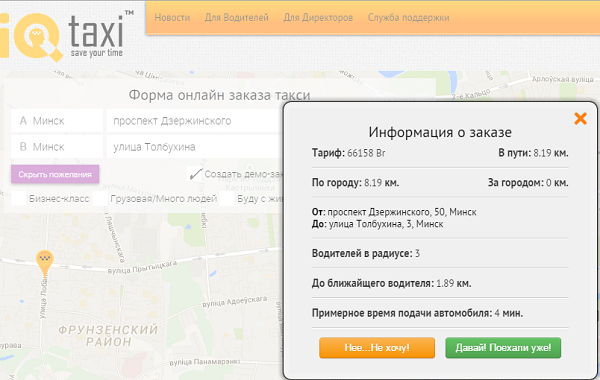The image size is (600, 380).
Task: Open Служба поддержки link
Action: [x=408, y=18]
